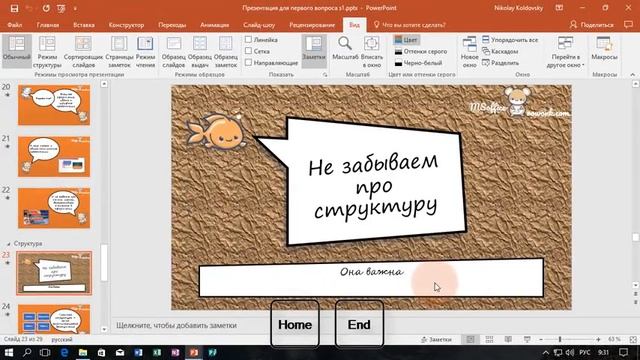Open Показать group dialog launcher
640x360 pixels.
325,75
